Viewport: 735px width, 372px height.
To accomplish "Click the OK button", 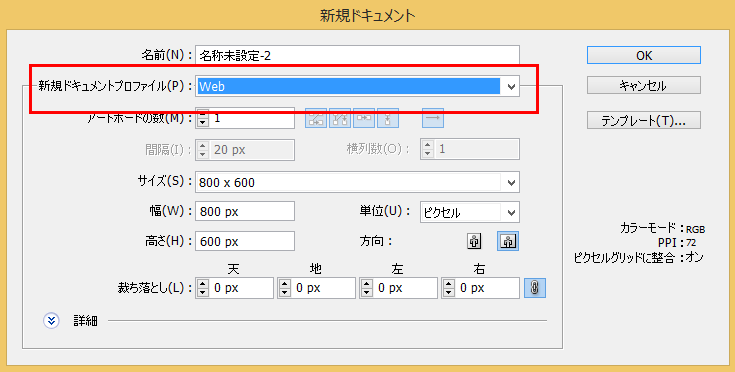I will [x=644, y=55].
